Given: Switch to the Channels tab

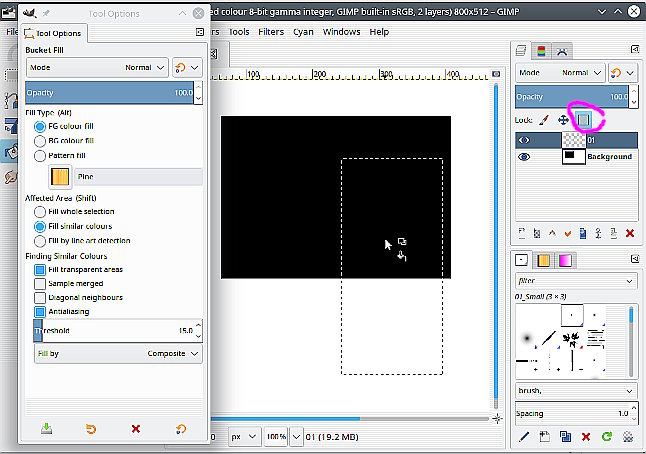Looking at the screenshot, I should tap(542, 51).
